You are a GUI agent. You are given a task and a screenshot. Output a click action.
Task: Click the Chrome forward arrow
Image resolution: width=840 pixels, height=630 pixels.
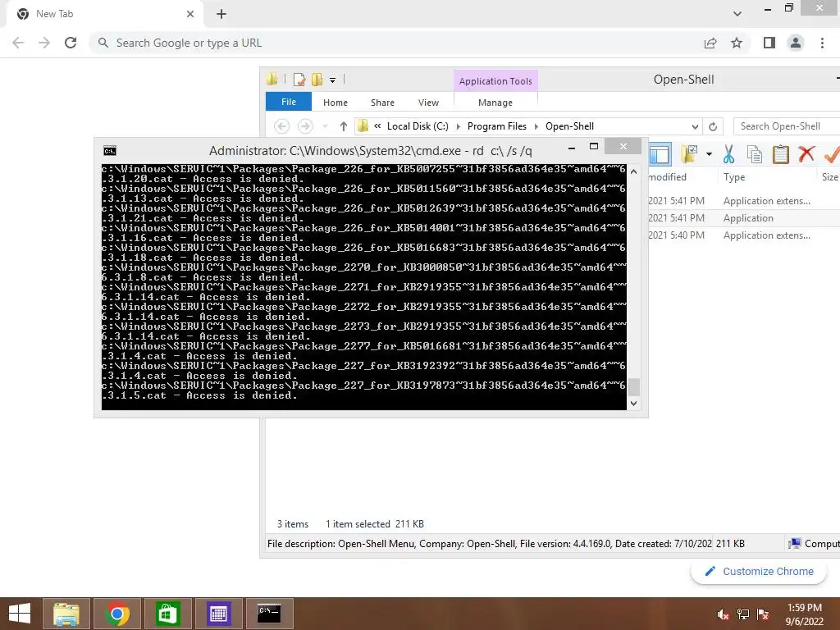(44, 43)
